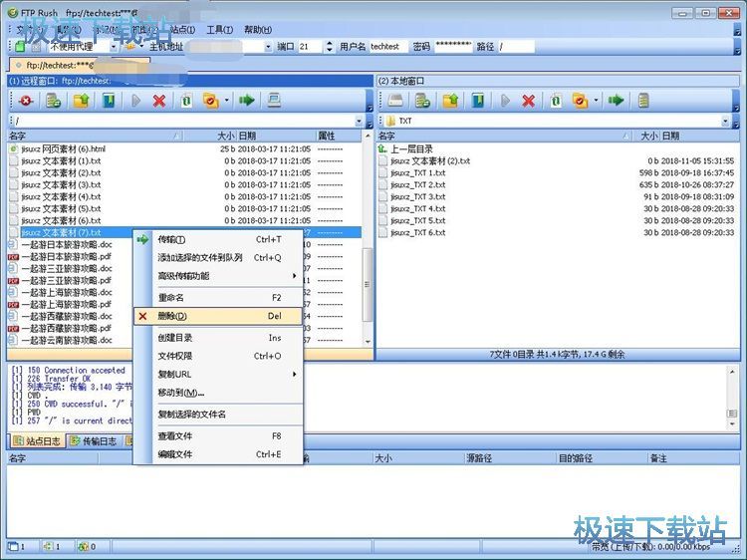The width and height of the screenshot is (747, 560).
Task: Click the green transfer arrow in remote toolbar
Action: coord(246,100)
